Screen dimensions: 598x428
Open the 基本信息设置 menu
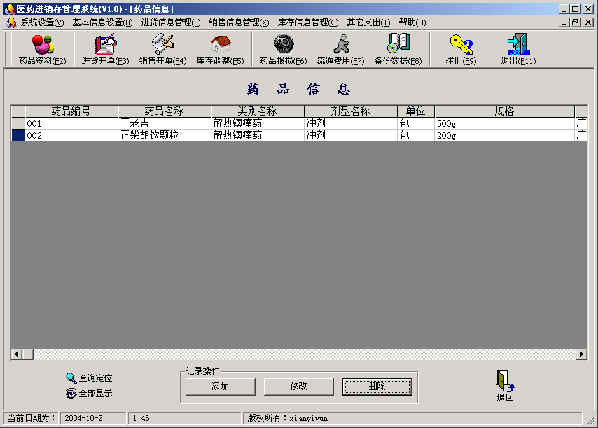tap(102, 23)
